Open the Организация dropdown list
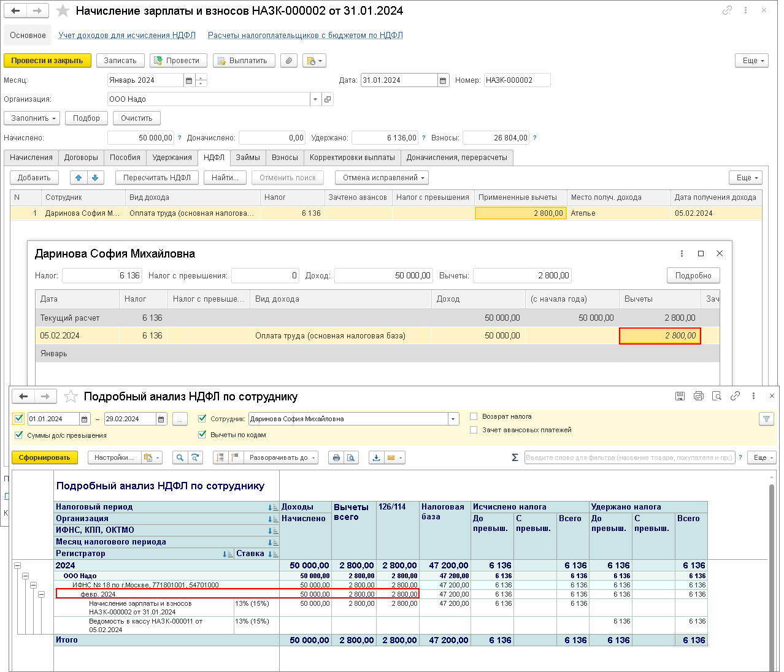Screen dimensions: 784x672 point(315,99)
